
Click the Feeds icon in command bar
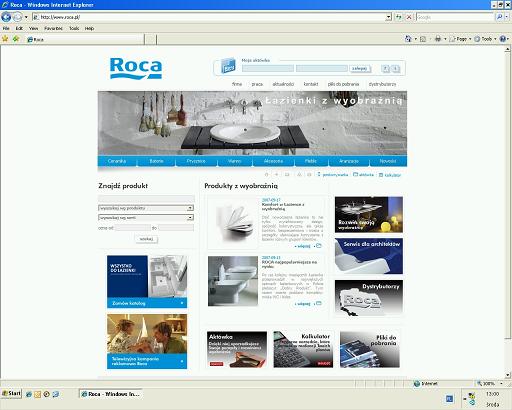click(423, 39)
